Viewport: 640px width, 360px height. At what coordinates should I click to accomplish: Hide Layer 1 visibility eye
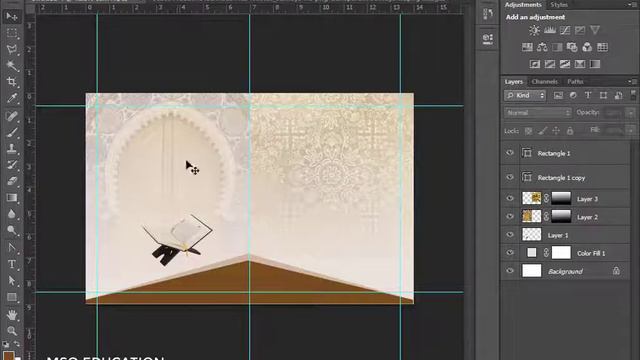coord(510,235)
